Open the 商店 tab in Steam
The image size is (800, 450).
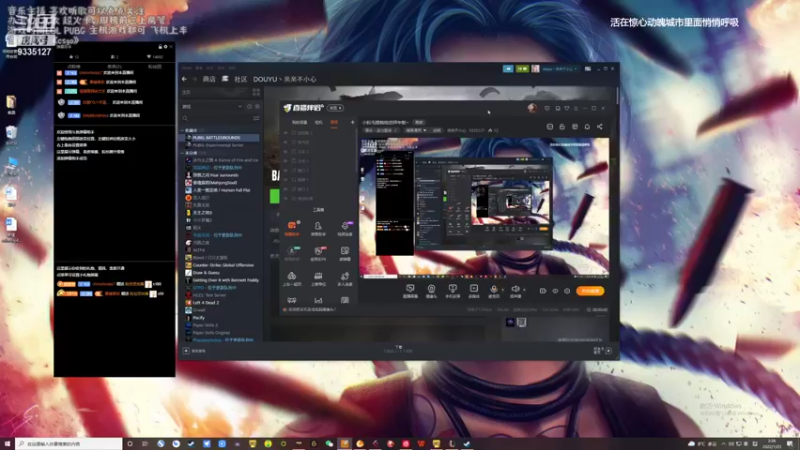click(209, 79)
